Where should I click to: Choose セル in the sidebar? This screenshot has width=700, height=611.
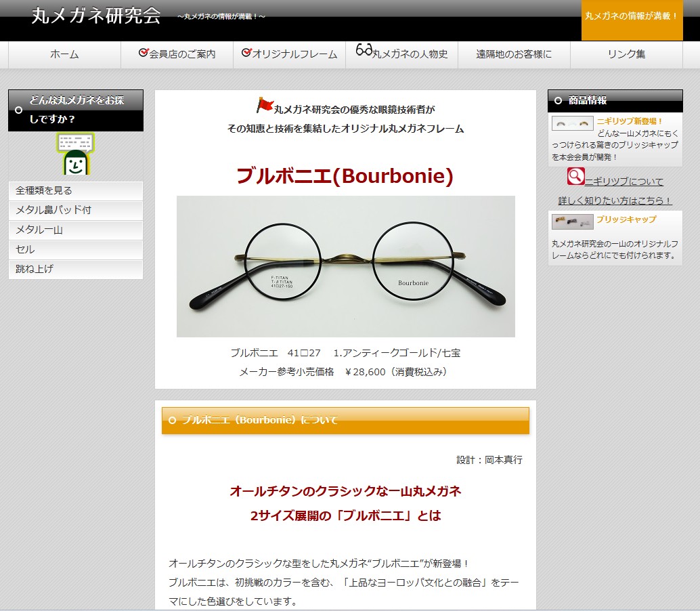(x=75, y=250)
